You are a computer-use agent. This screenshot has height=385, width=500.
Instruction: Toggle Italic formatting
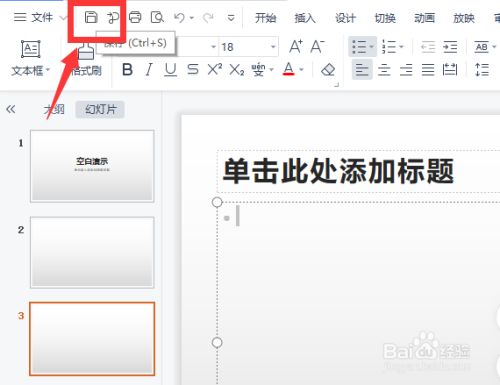tap(149, 70)
